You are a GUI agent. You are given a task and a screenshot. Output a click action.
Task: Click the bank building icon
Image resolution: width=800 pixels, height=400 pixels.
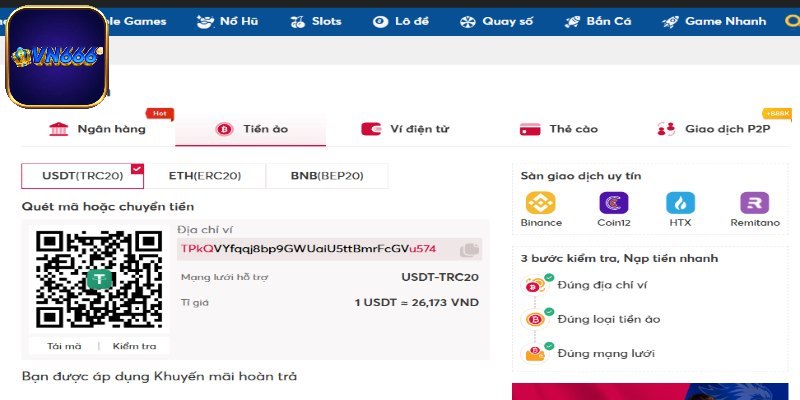58,129
